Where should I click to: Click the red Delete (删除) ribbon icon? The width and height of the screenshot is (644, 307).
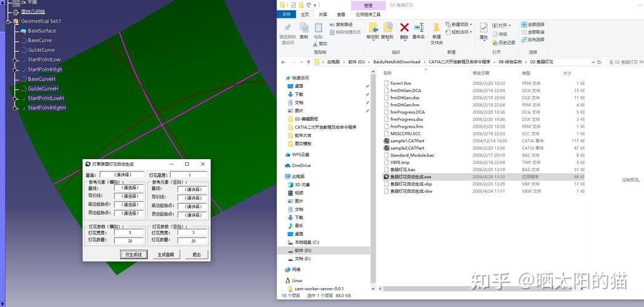(x=404, y=28)
